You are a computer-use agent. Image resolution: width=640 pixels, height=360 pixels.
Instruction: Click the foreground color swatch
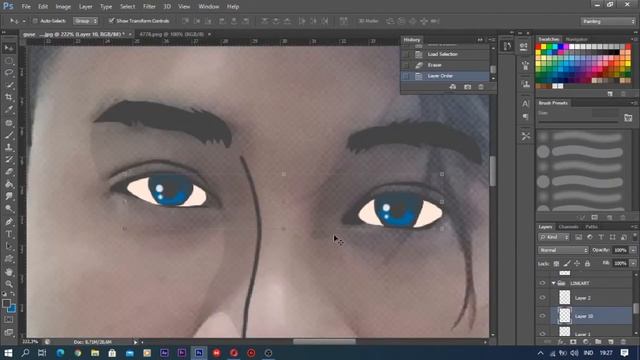pos(6,303)
